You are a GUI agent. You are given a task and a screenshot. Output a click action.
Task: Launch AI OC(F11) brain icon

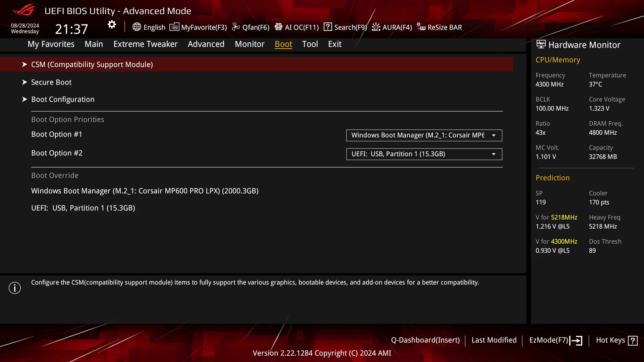[x=278, y=27]
